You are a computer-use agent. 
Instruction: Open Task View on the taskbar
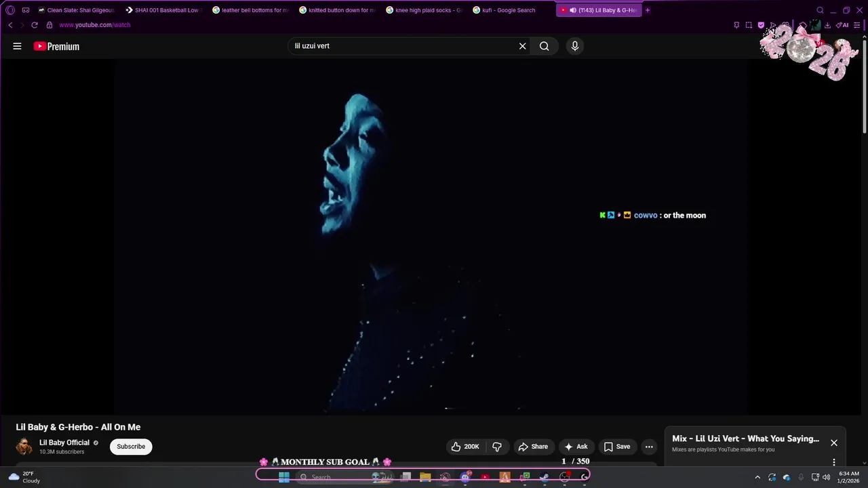click(406, 476)
